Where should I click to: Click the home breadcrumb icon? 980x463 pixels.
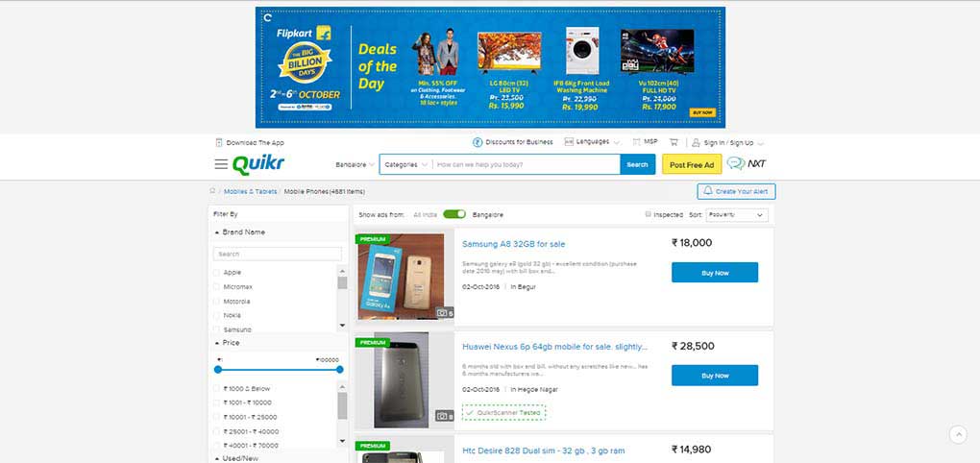(212, 191)
